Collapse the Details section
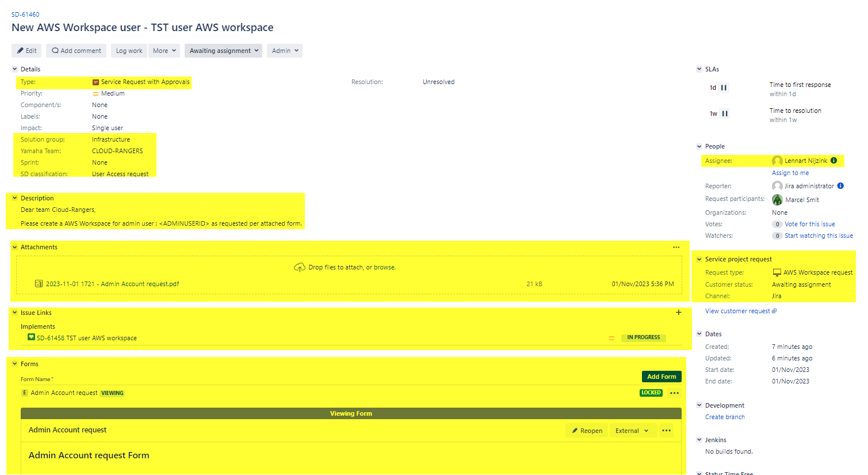The width and height of the screenshot is (868, 475). (15, 69)
